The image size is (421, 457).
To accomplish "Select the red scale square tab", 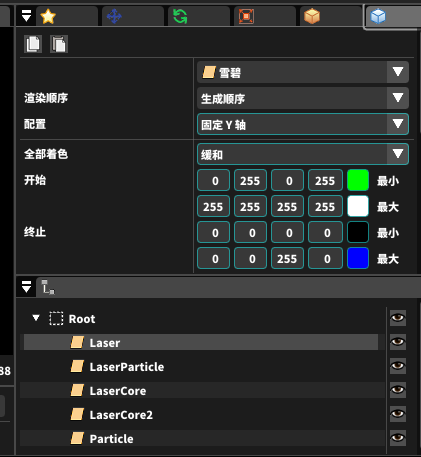I will point(265,16).
